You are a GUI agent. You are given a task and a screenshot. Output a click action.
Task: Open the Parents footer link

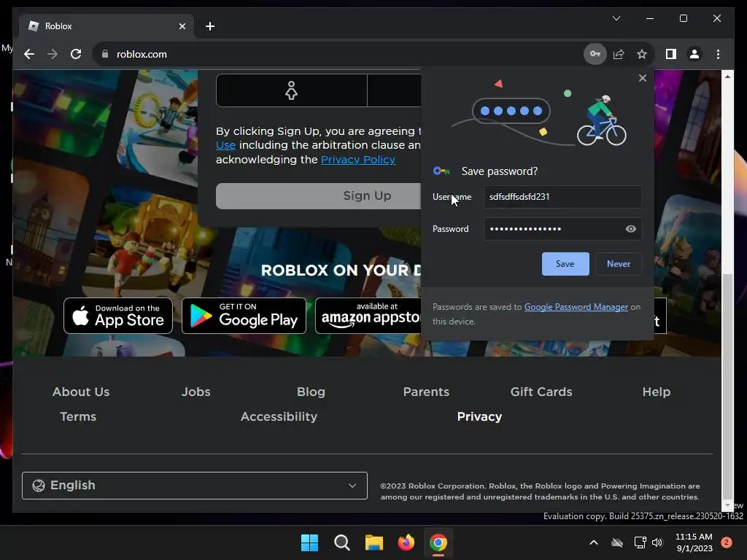[426, 392]
